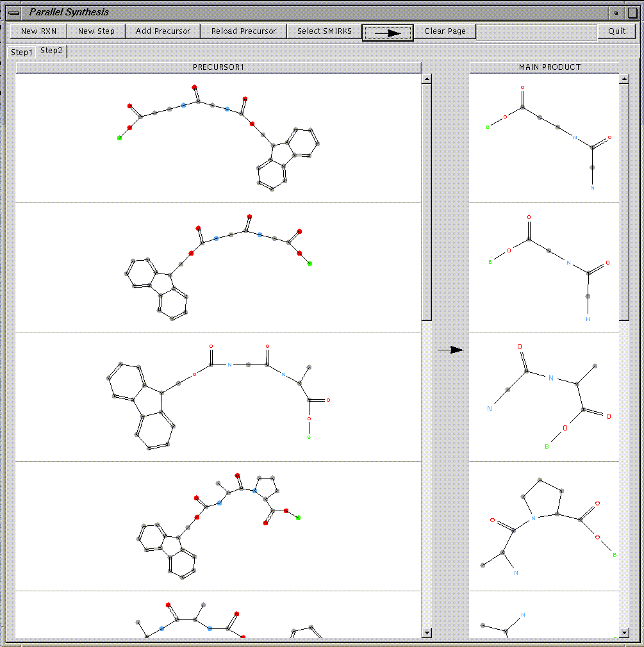Select fourth main product with pyrrolidine ring

pos(544,527)
